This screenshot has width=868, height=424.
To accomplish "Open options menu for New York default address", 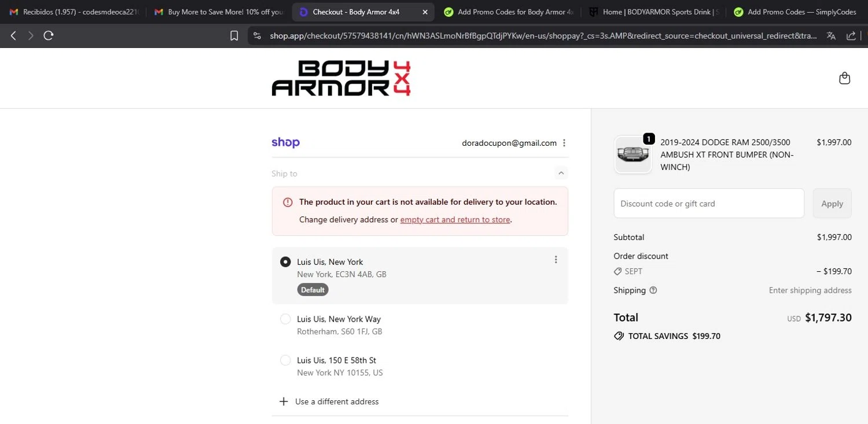I will pyautogui.click(x=556, y=260).
